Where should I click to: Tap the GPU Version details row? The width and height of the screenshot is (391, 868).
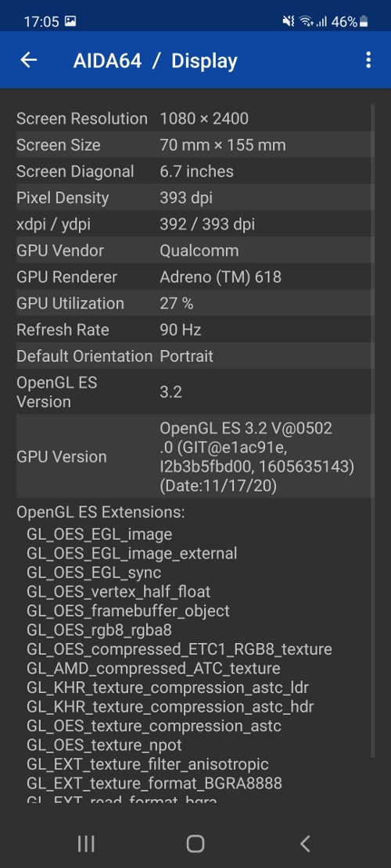click(x=193, y=457)
